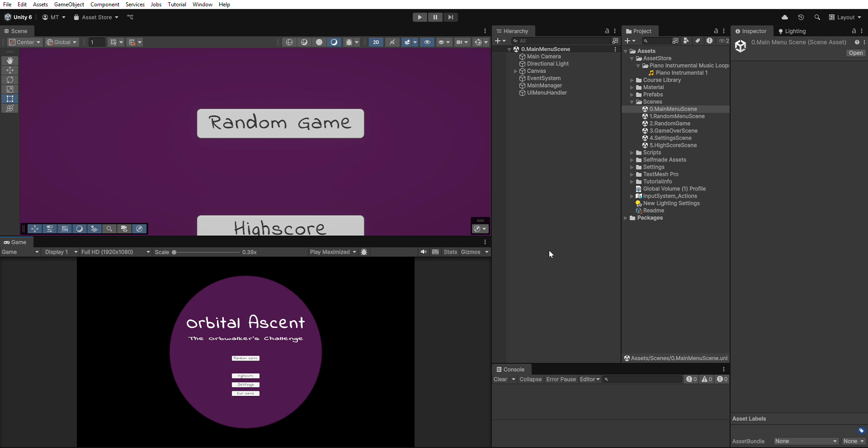Select the Rect tool in Scene toolbar
The image size is (868, 448).
point(10,99)
